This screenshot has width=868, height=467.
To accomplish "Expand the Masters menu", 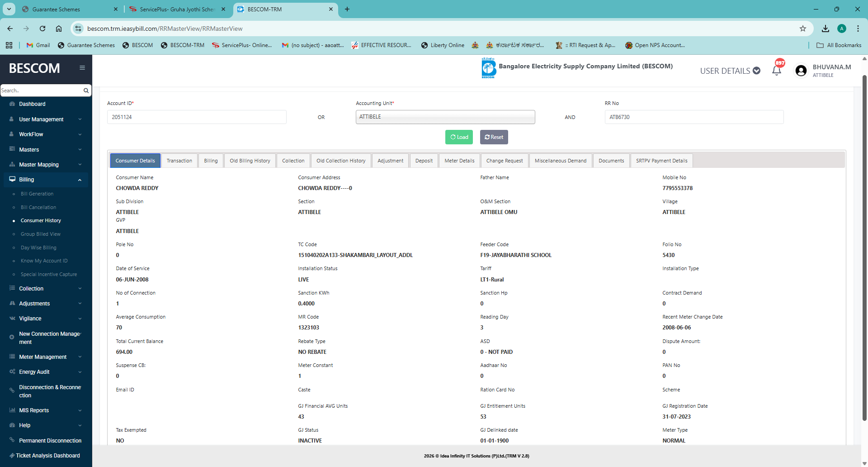I will (x=45, y=150).
